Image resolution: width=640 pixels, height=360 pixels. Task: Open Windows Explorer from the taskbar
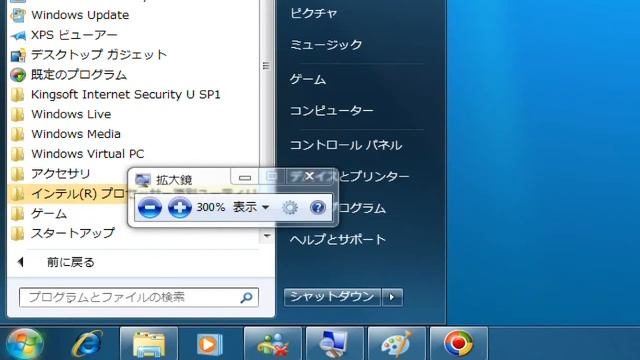pos(149,344)
